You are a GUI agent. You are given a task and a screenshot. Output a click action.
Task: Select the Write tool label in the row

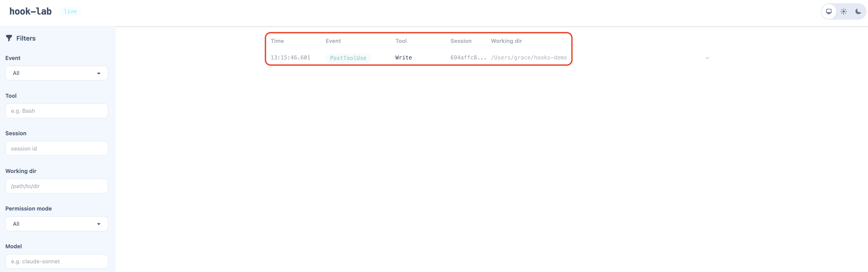pyautogui.click(x=403, y=58)
